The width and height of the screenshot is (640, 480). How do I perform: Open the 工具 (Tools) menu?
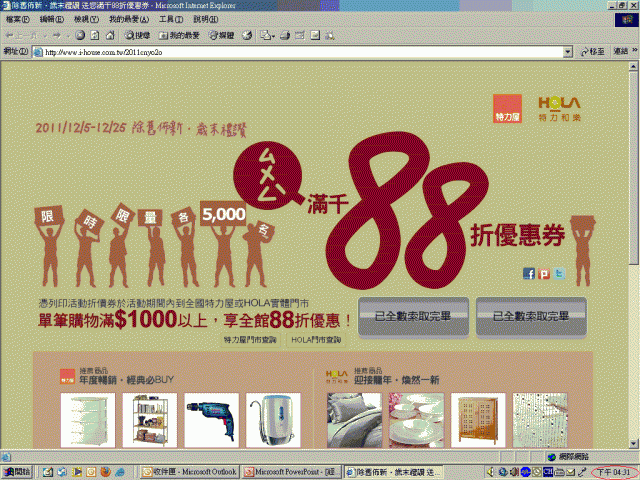pyautogui.click(x=171, y=19)
